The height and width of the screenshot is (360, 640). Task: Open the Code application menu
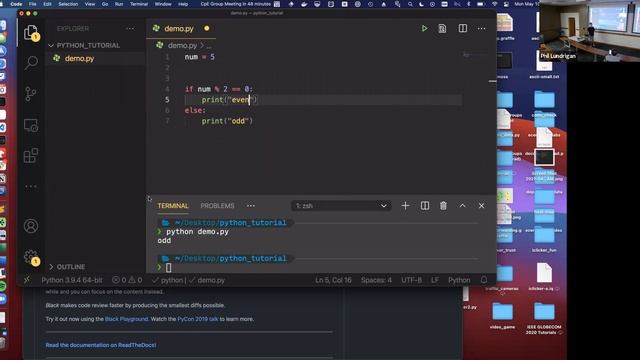tap(16, 4)
